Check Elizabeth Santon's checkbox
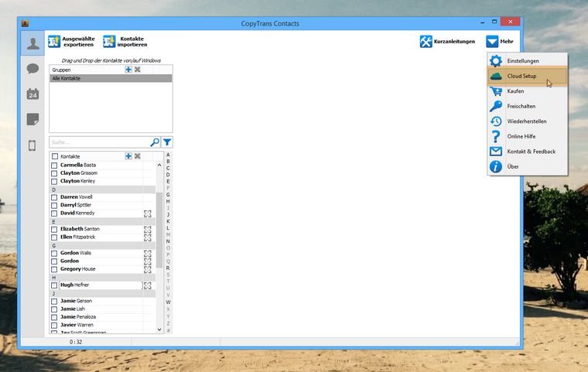This screenshot has height=372, width=588. pyautogui.click(x=54, y=229)
